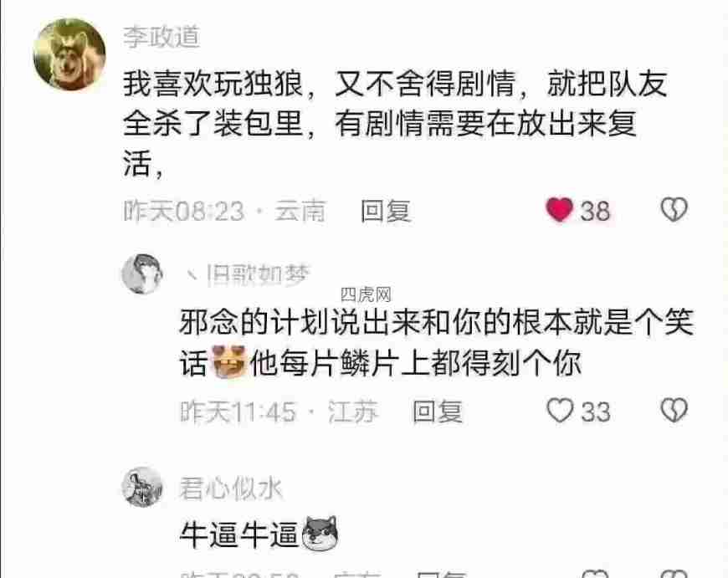The height and width of the screenshot is (578, 728).
Task: Dislike 旧歌如梦's reply with broken heart
Action: (x=674, y=410)
